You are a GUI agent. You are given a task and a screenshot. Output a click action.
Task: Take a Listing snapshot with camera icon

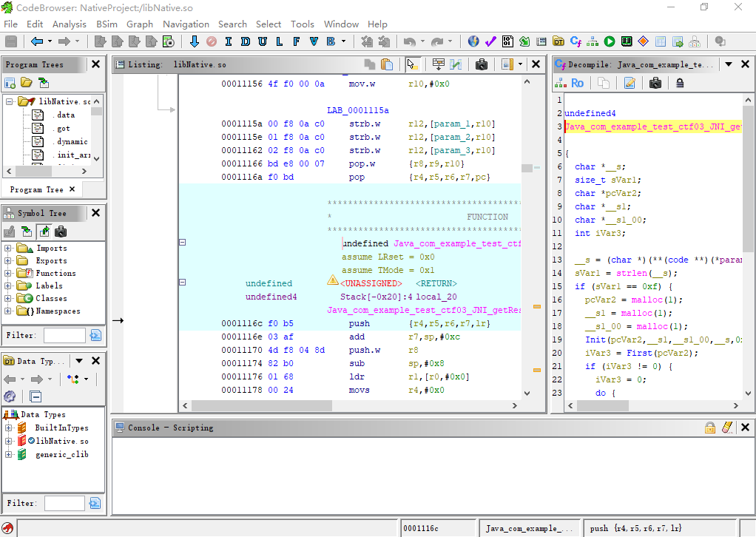[x=481, y=64]
